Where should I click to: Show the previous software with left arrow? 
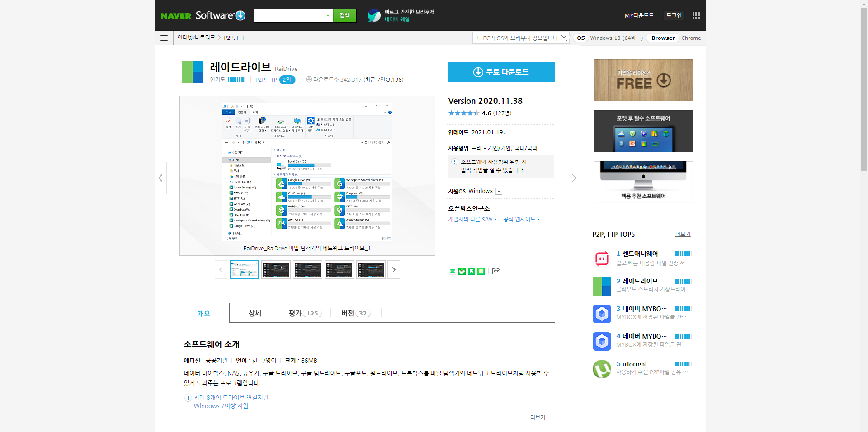tap(161, 178)
